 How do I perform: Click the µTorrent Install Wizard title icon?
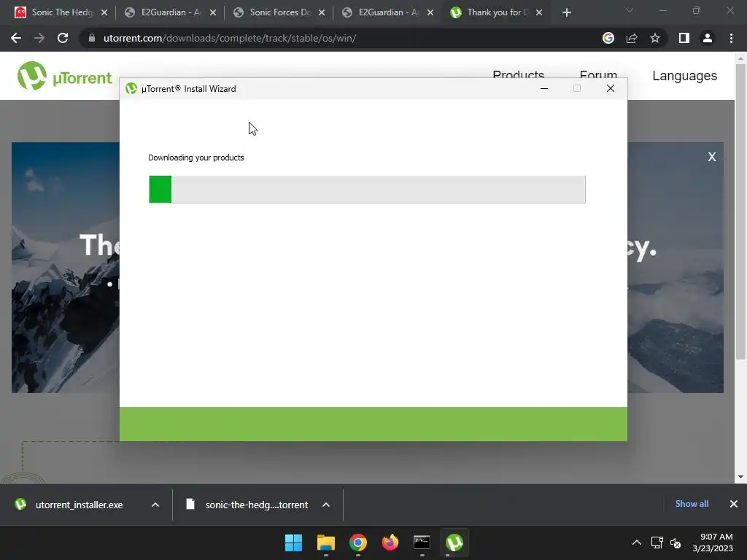131,88
